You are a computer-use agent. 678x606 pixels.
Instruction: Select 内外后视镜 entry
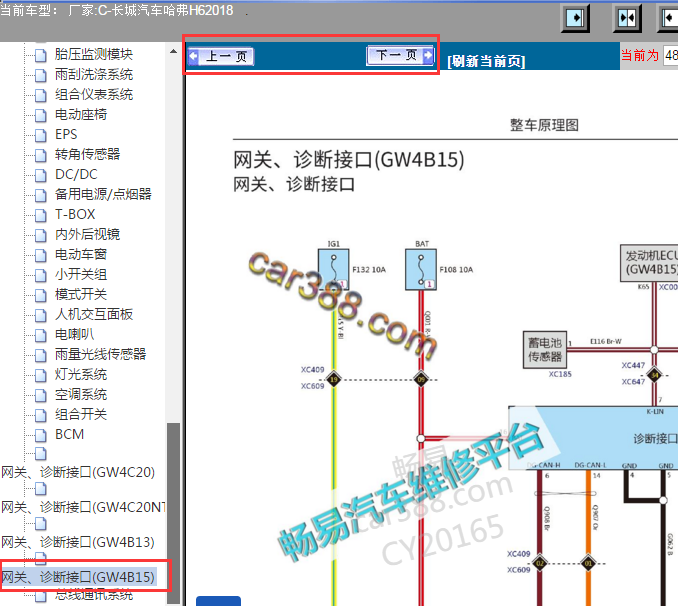click(x=87, y=234)
